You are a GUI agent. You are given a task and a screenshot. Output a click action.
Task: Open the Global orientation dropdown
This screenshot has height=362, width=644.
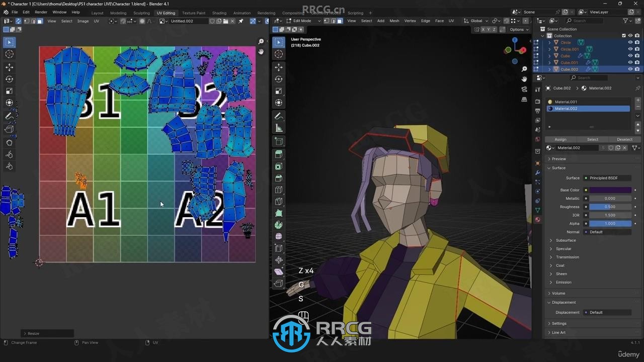coord(475,21)
